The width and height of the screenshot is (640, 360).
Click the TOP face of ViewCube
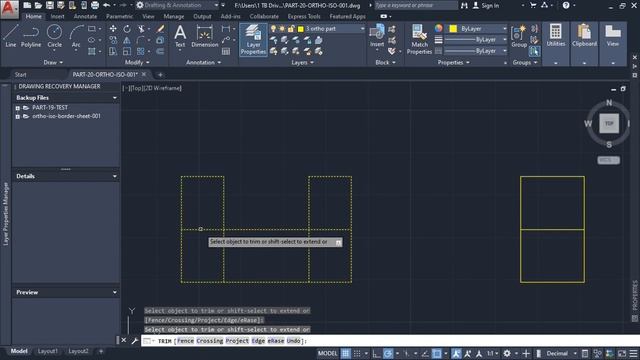click(609, 123)
